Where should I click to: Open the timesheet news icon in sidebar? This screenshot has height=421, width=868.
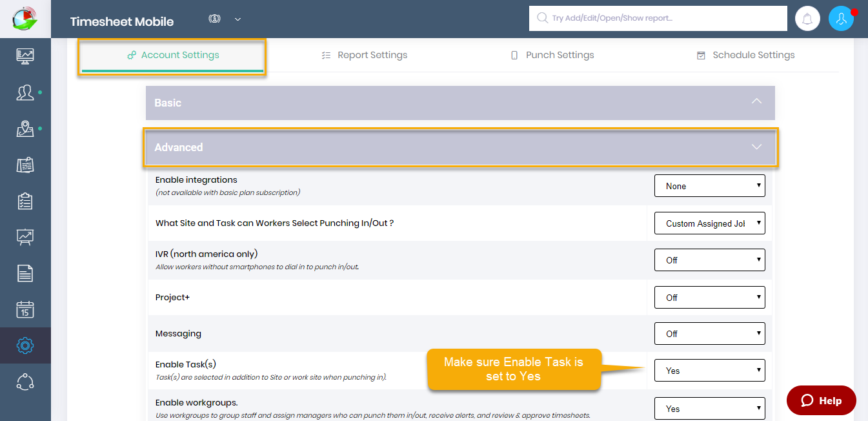tap(25, 165)
